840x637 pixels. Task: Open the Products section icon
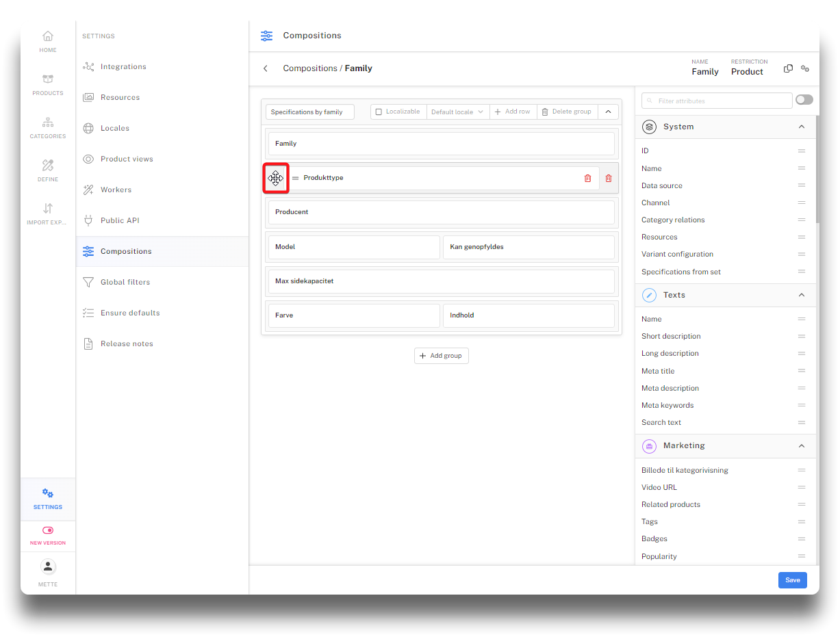[47, 79]
